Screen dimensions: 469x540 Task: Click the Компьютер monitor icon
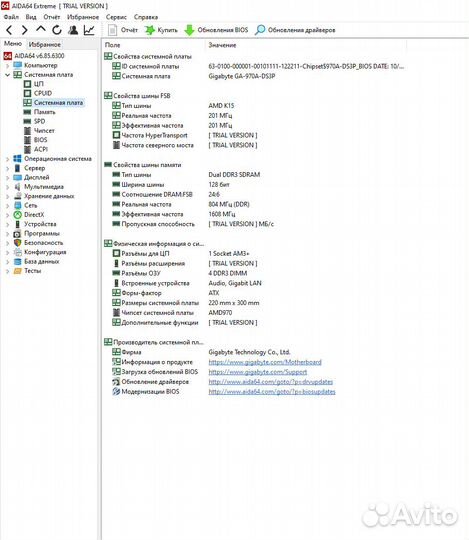click(x=18, y=65)
